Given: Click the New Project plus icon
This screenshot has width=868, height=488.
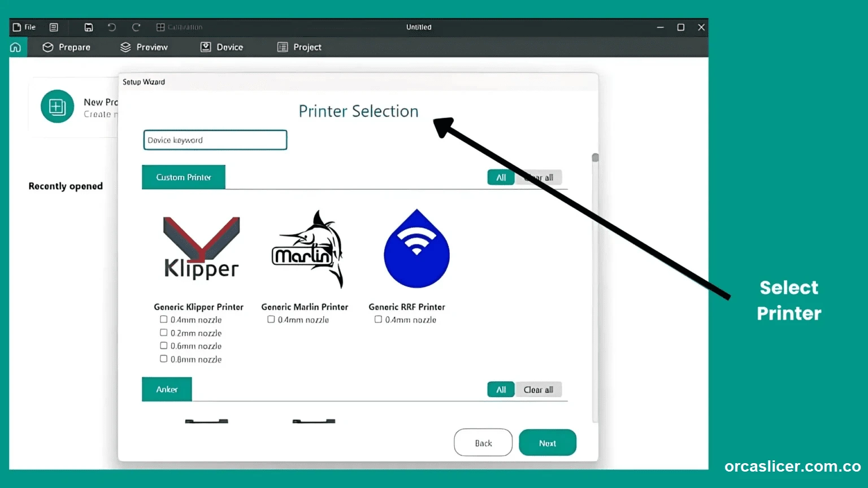Looking at the screenshot, I should pyautogui.click(x=57, y=106).
